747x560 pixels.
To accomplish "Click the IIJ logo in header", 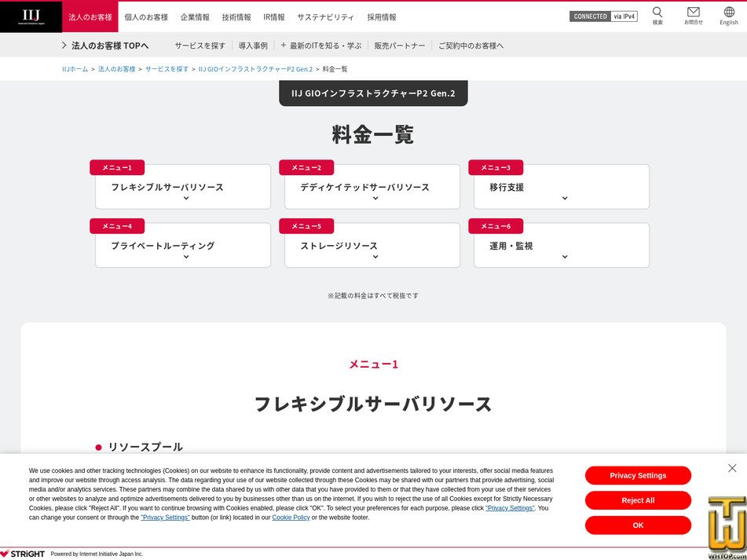I will click(31, 16).
